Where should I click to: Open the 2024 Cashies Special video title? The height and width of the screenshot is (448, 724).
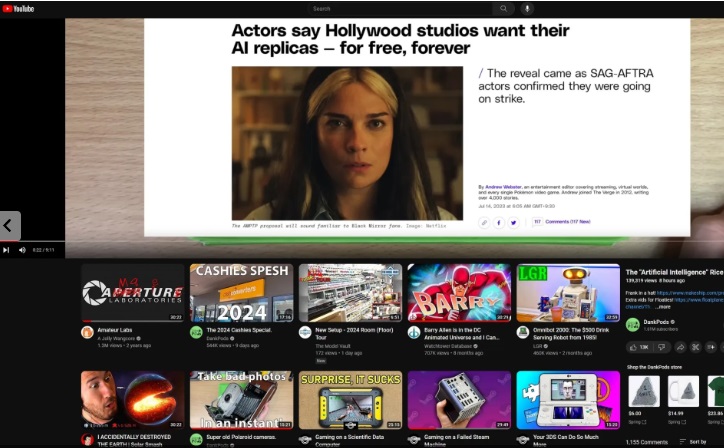point(239,329)
